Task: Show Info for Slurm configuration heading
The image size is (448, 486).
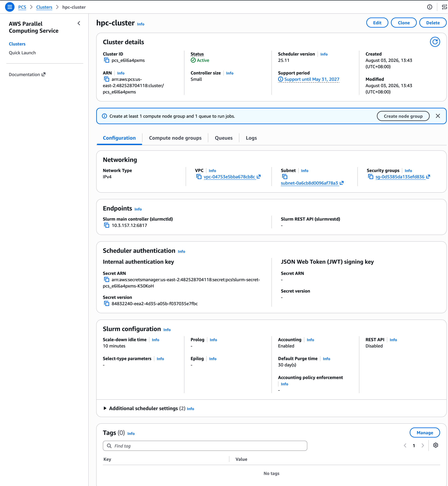Action: pyautogui.click(x=167, y=330)
